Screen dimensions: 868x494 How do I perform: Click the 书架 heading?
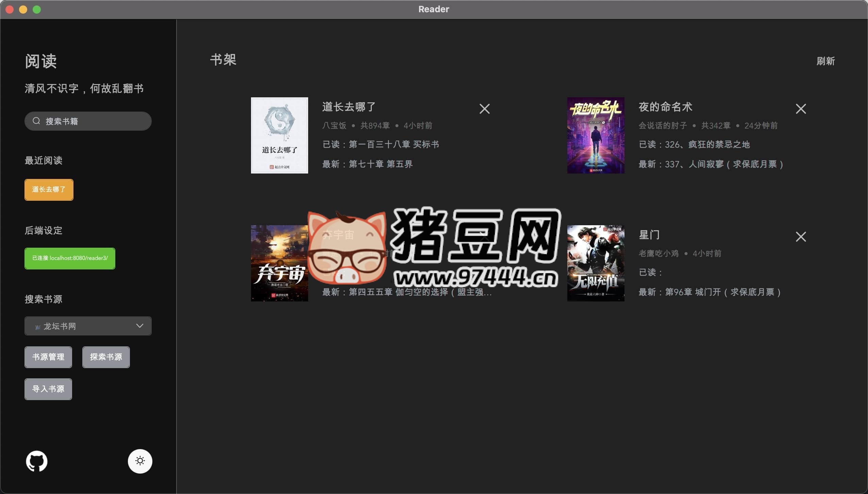(x=223, y=60)
